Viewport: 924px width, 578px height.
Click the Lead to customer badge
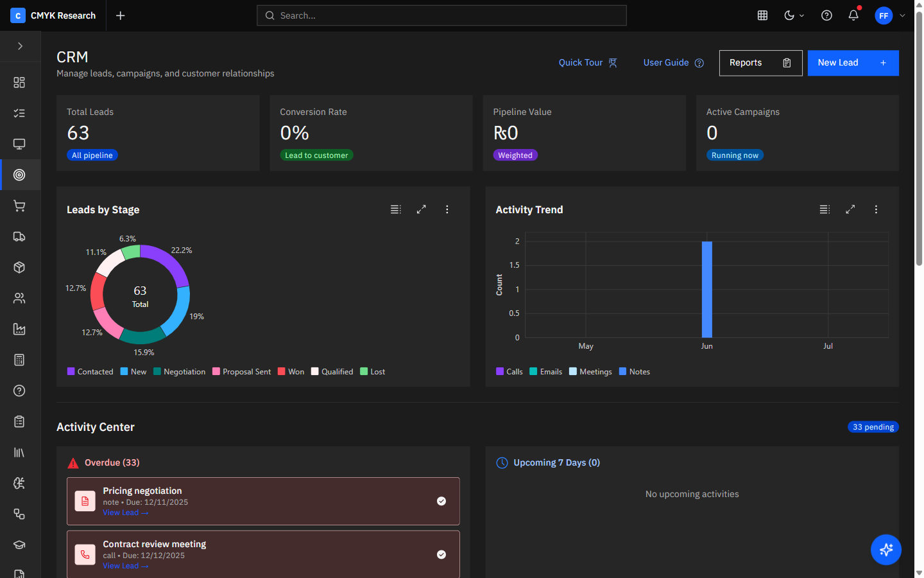pyautogui.click(x=316, y=155)
